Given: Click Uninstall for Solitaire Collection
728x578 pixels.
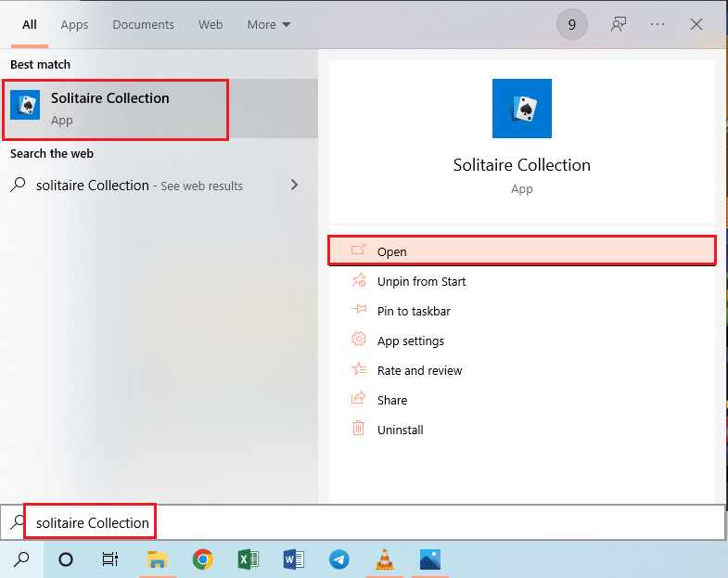Looking at the screenshot, I should 522,430.
